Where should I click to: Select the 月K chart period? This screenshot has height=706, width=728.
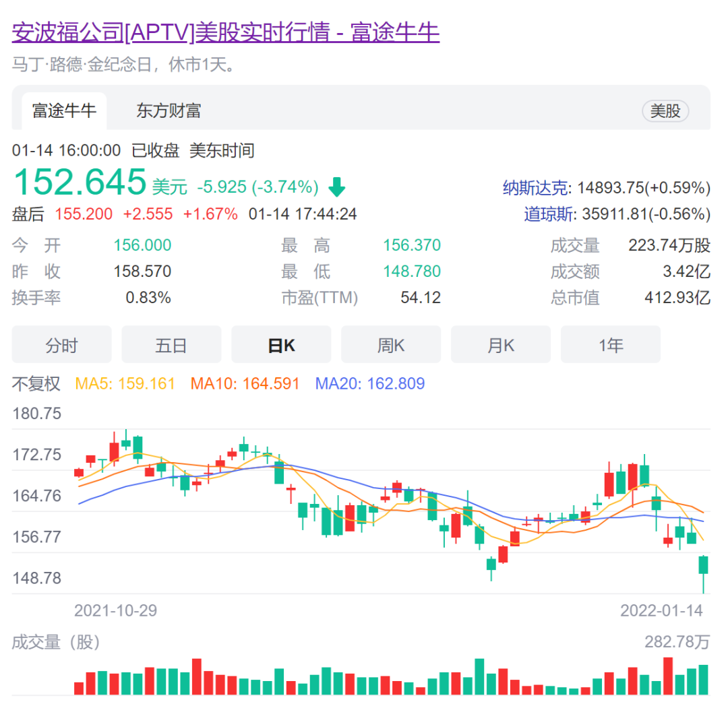[x=501, y=344]
